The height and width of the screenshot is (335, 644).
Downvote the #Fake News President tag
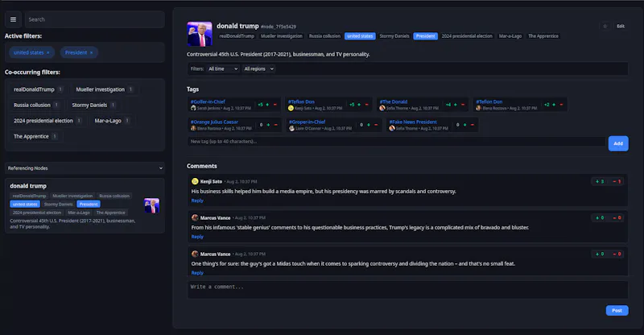(x=473, y=125)
